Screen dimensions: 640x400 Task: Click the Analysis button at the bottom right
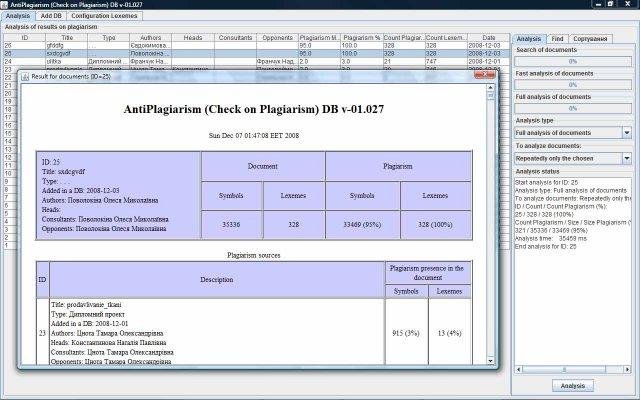[x=573, y=385]
